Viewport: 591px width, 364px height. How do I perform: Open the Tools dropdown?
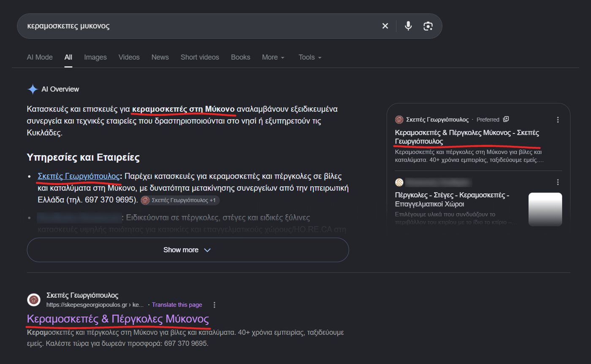[x=310, y=57]
